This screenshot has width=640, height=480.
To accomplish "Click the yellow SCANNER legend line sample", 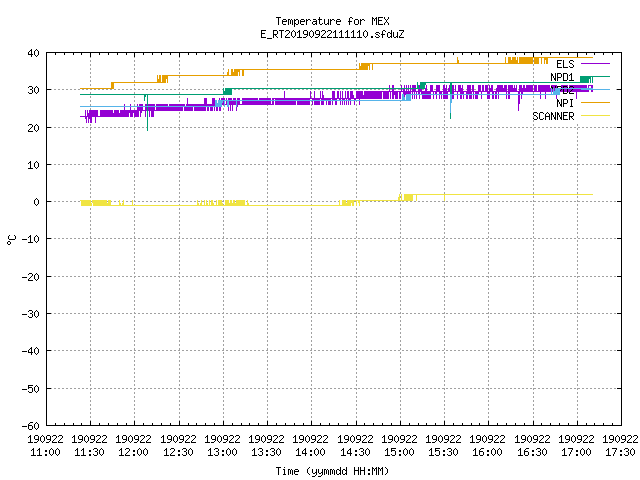I will (x=595, y=116).
